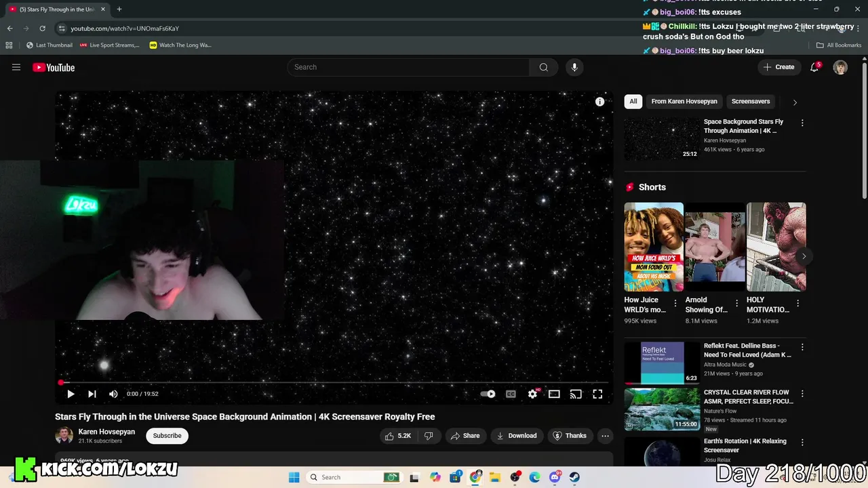Image resolution: width=868 pixels, height=488 pixels.
Task: Share the video
Action: 465,436
